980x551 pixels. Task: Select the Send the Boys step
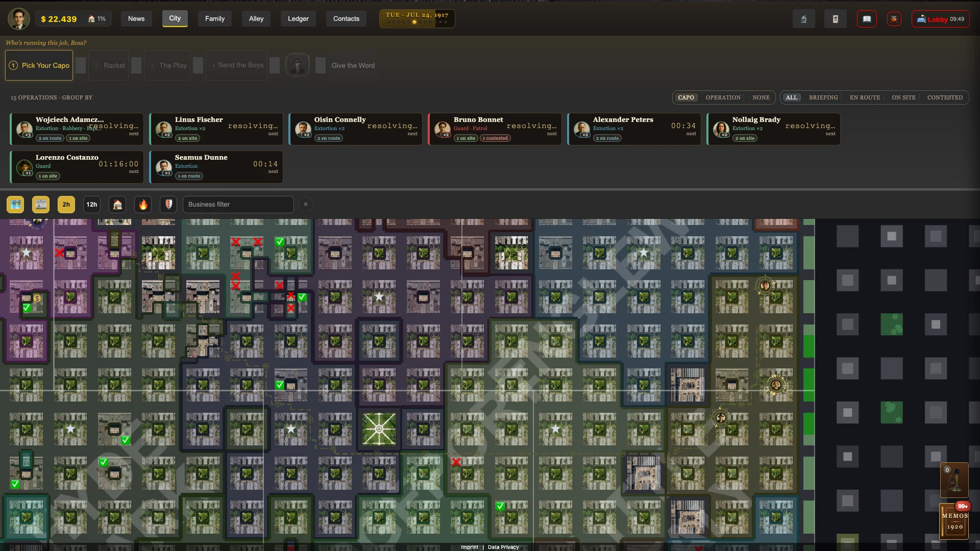[x=236, y=65]
